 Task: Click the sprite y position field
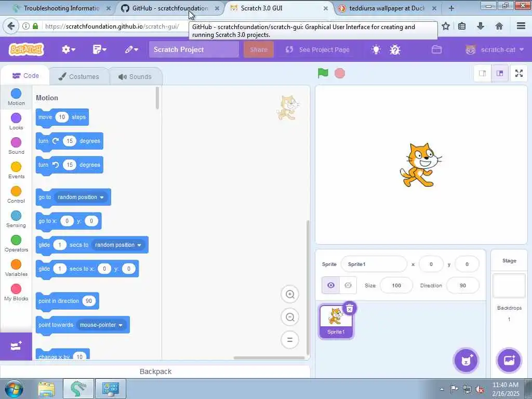tap(467, 264)
